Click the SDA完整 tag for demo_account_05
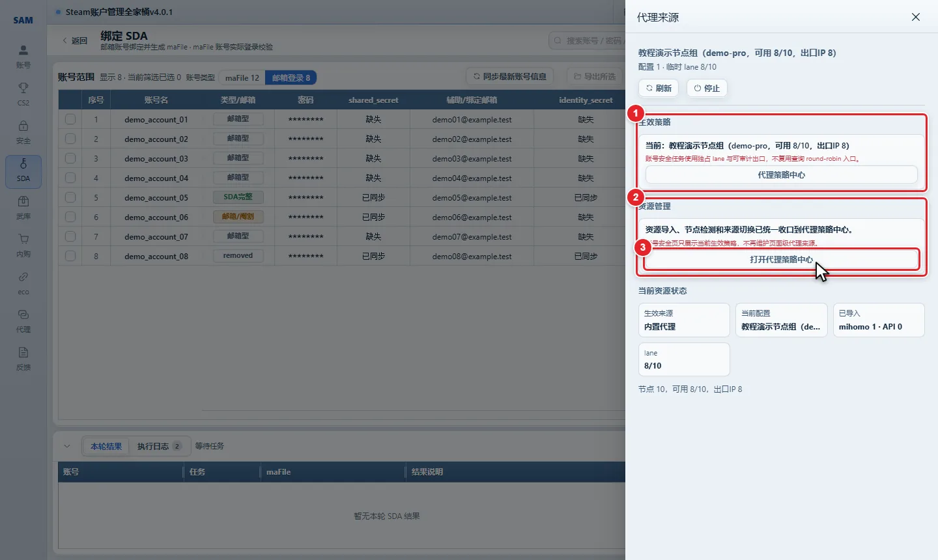Screen dimensions: 938x560 [238, 197]
